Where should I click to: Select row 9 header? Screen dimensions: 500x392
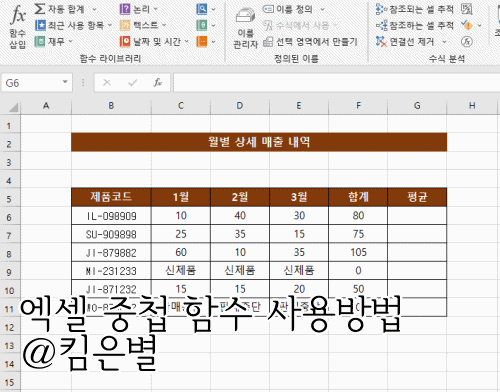click(x=9, y=272)
